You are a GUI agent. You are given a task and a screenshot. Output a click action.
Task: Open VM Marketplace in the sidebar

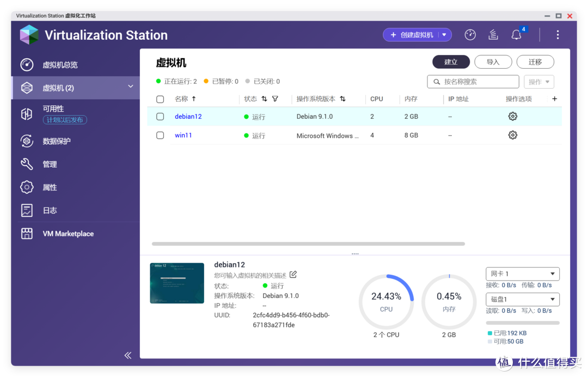pyautogui.click(x=68, y=234)
